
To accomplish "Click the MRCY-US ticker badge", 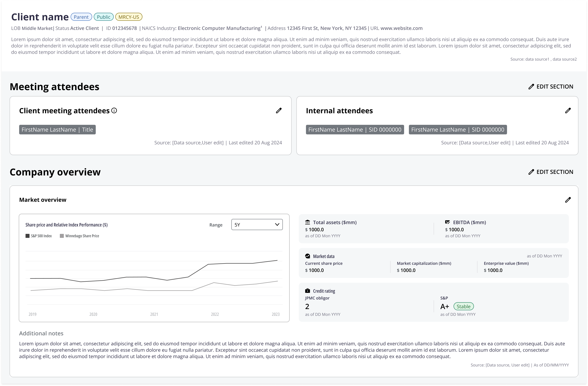I will (129, 17).
